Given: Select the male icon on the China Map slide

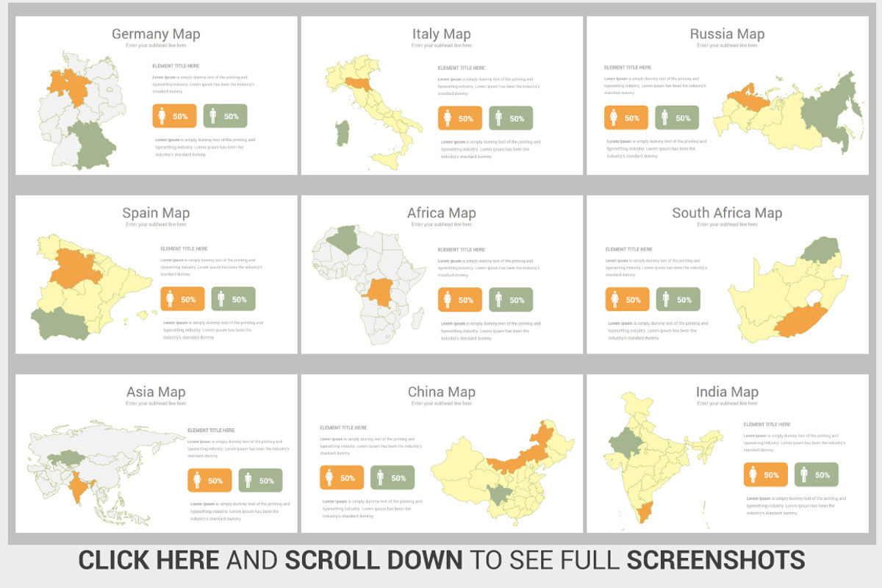Looking at the screenshot, I should (380, 478).
